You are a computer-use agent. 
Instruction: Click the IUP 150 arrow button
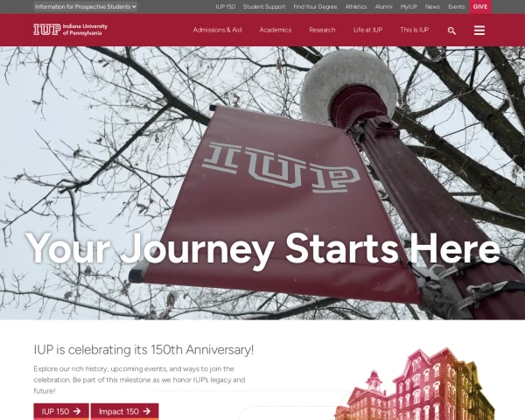pos(61,411)
